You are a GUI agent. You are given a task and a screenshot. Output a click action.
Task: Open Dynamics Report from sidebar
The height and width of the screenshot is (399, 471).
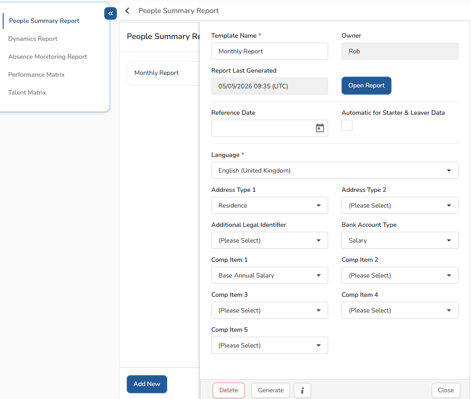pos(33,39)
